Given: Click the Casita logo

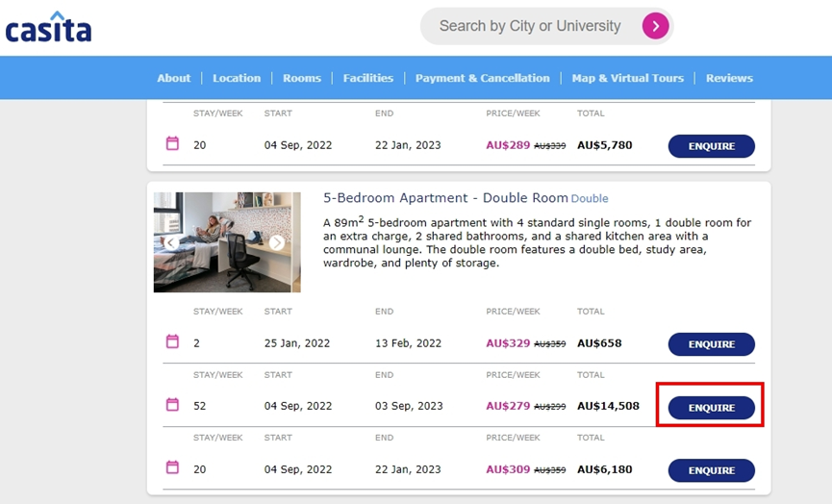Looking at the screenshot, I should coord(48,27).
